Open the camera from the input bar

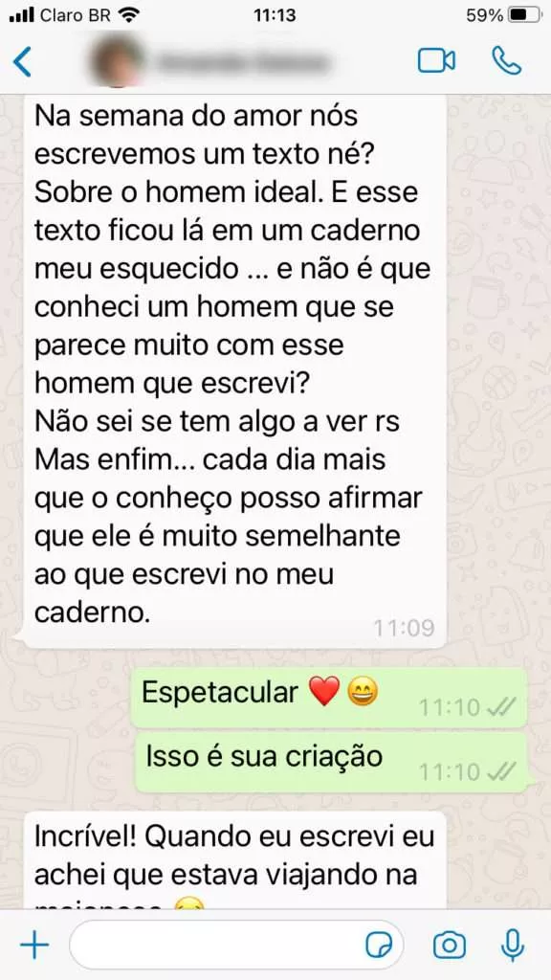click(450, 945)
